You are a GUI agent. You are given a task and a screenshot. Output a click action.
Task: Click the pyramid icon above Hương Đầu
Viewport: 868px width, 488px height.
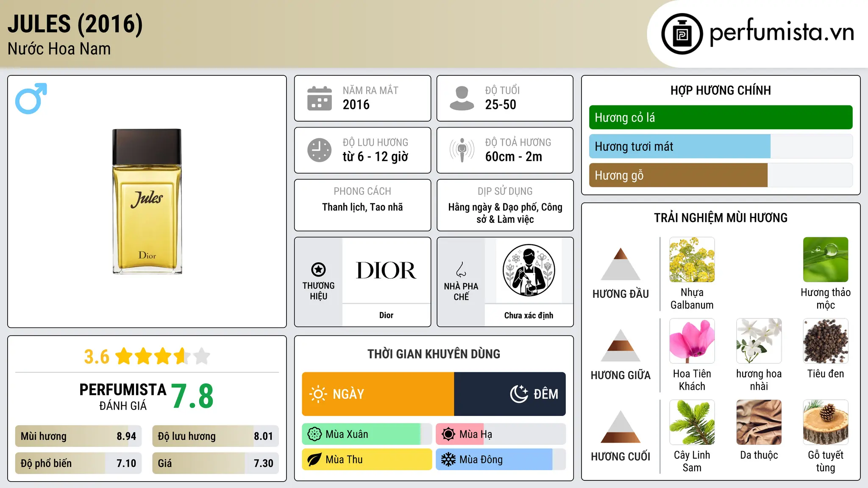[x=620, y=263]
